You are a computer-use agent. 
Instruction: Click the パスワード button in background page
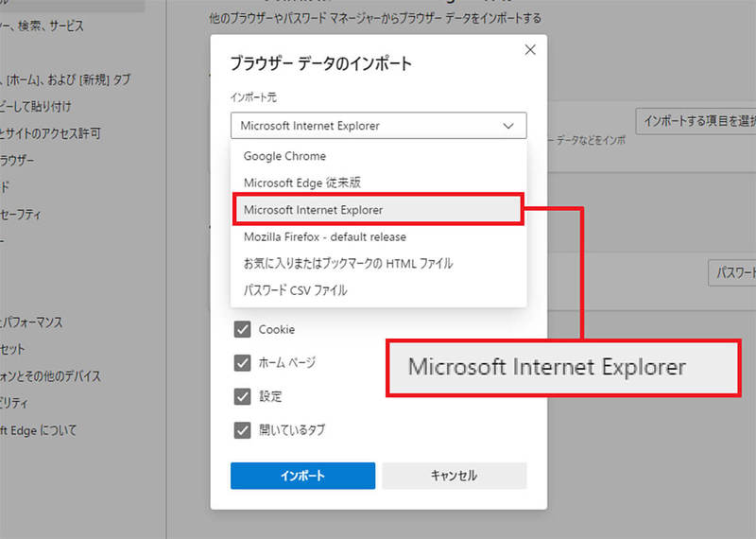[731, 273]
